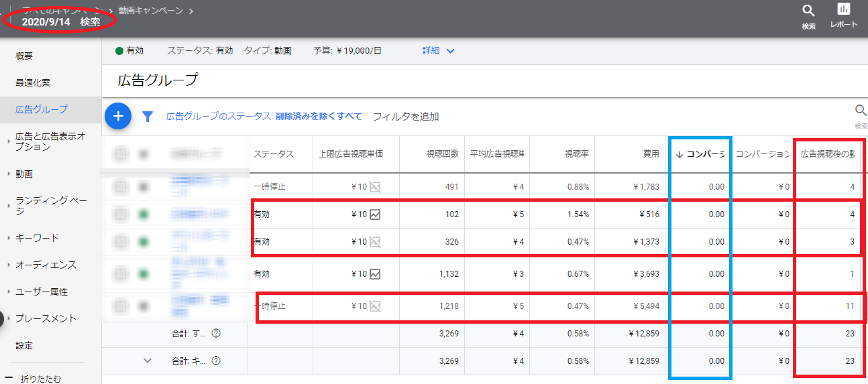The image size is (868, 384).
Task: Open bid chart icon in the 1,132 views row
Action: tap(375, 273)
